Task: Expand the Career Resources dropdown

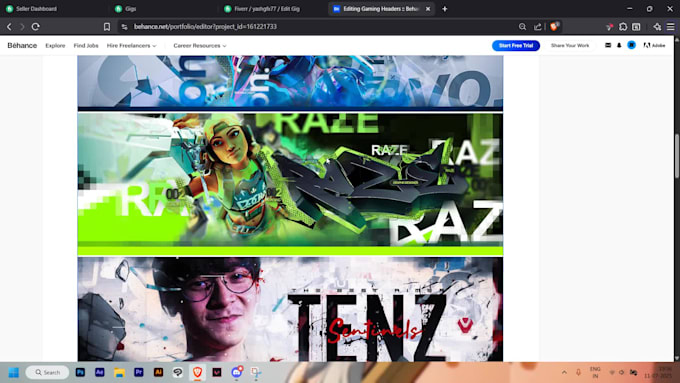Action: 200,46
